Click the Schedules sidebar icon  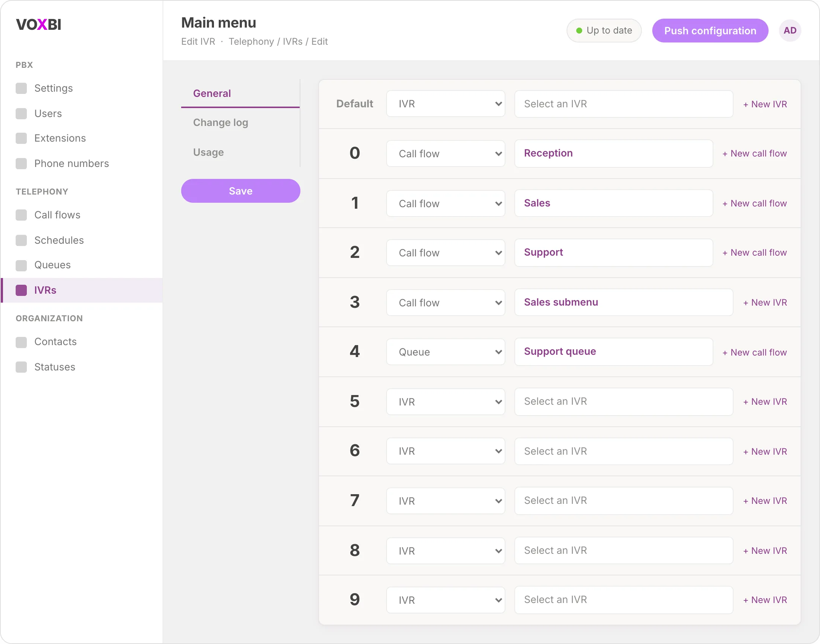click(21, 240)
